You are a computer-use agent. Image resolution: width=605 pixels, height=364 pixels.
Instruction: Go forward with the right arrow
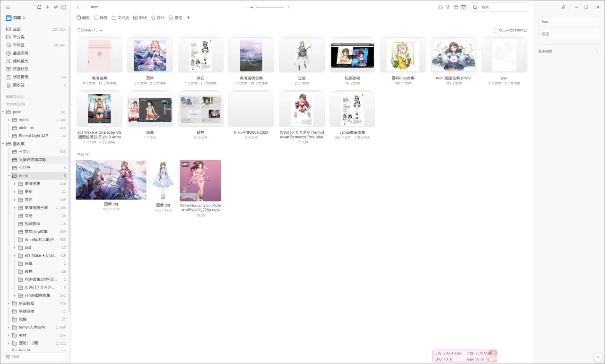pos(85,7)
